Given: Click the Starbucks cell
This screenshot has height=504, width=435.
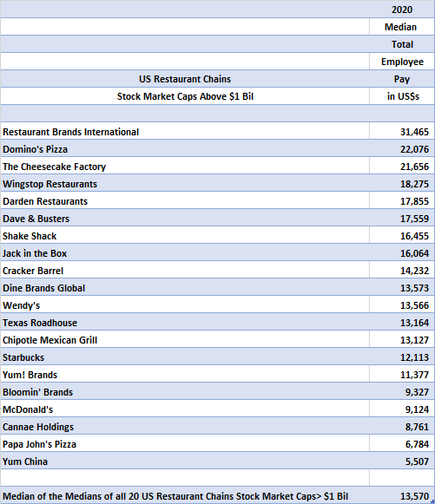Looking at the screenshot, I should pos(185,357).
